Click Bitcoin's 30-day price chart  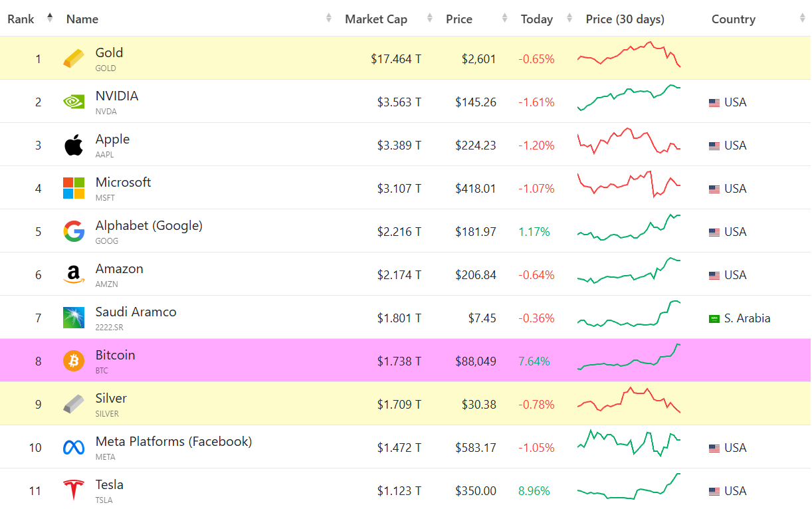tap(629, 357)
